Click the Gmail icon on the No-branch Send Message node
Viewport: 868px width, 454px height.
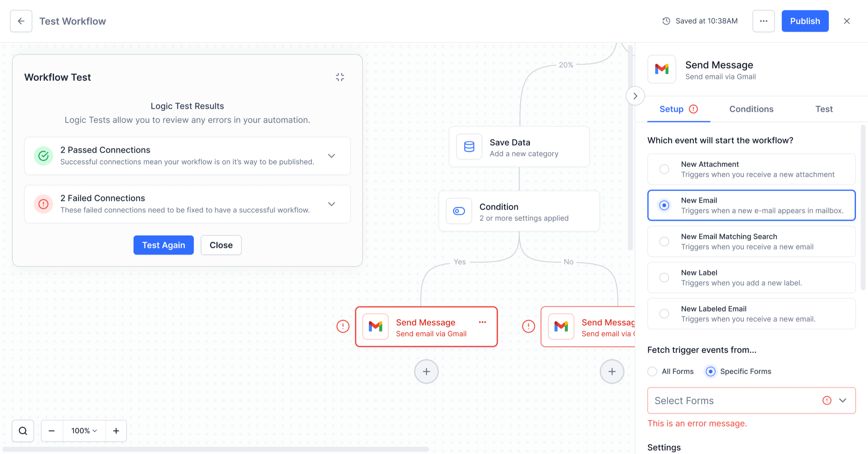click(561, 326)
